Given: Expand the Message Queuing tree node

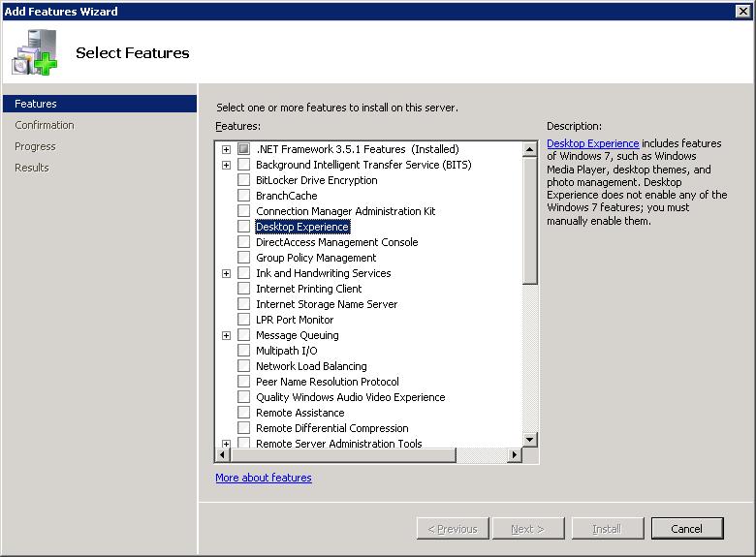Looking at the screenshot, I should coord(226,335).
